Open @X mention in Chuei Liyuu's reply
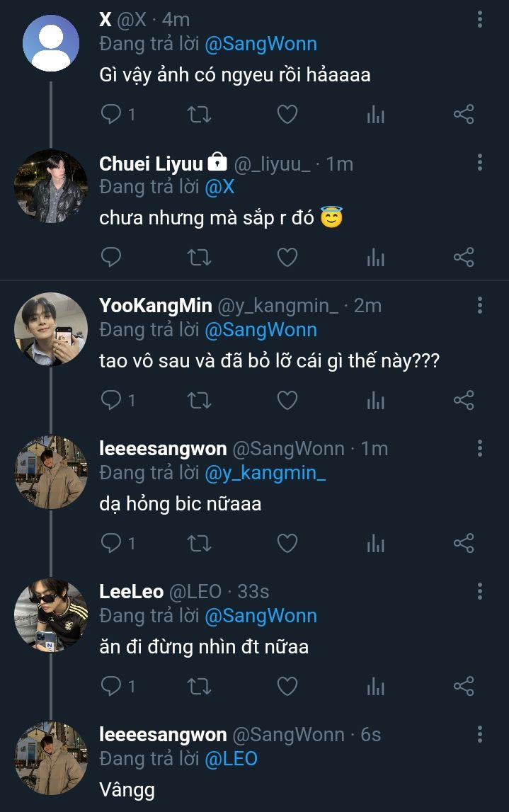509x812 pixels. 219,187
